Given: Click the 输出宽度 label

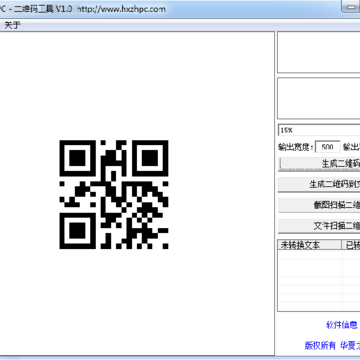Looking at the screenshot, I should pyautogui.click(x=296, y=147).
